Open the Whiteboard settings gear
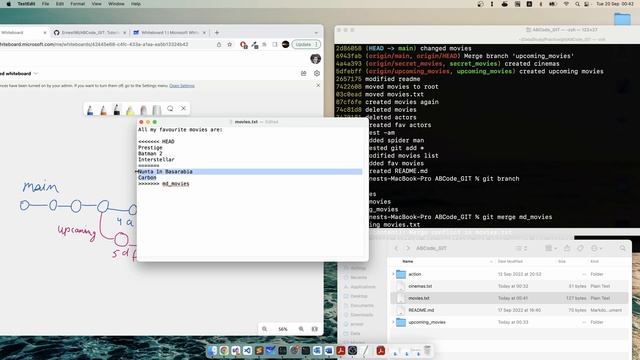This screenshot has height=360, width=640. tap(317, 73)
